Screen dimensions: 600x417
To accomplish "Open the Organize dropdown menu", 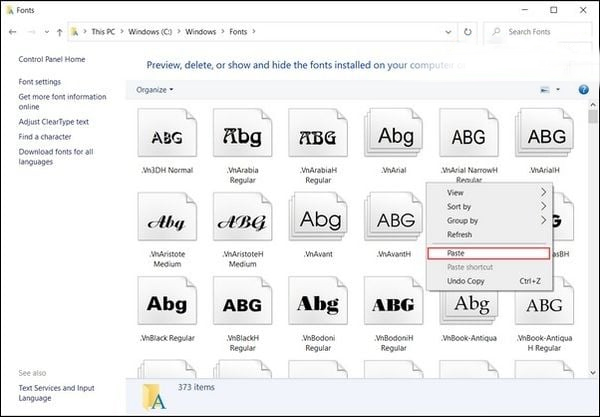I will click(155, 90).
